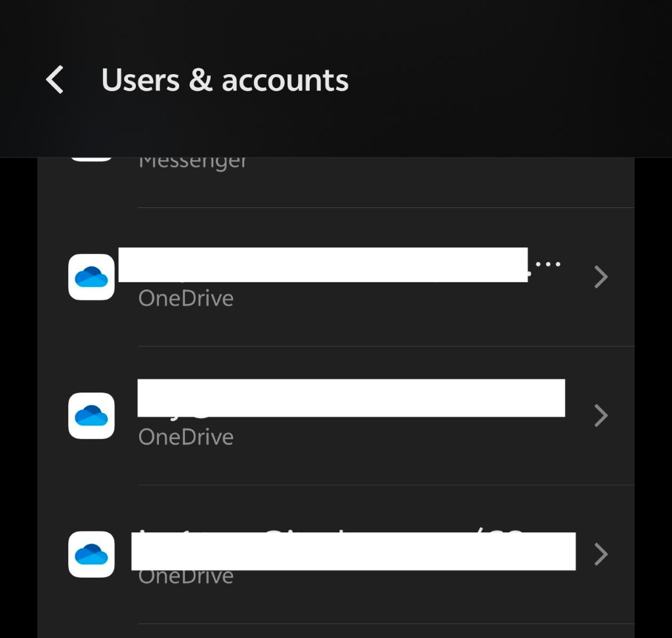Expand the middle OneDrive account via its chevron
672x638 pixels.
point(601,415)
